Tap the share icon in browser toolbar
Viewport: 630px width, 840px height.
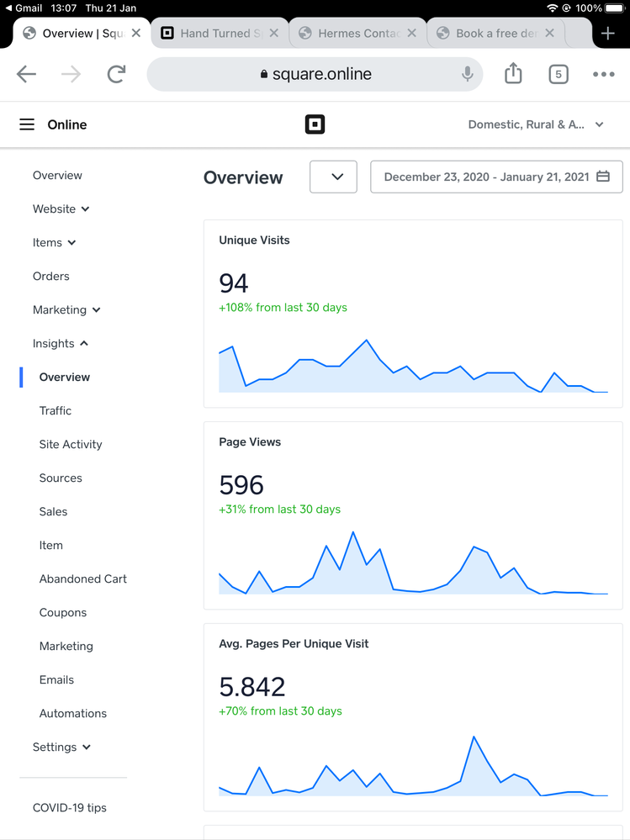pos(513,74)
